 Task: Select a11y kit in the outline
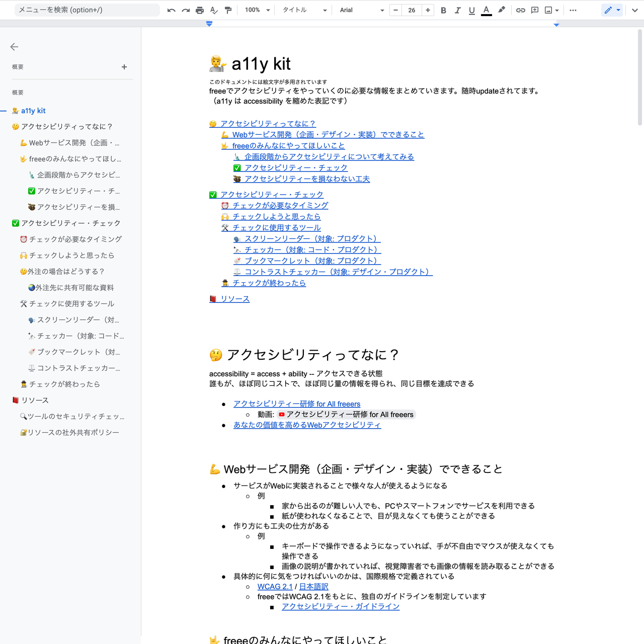(x=29, y=111)
